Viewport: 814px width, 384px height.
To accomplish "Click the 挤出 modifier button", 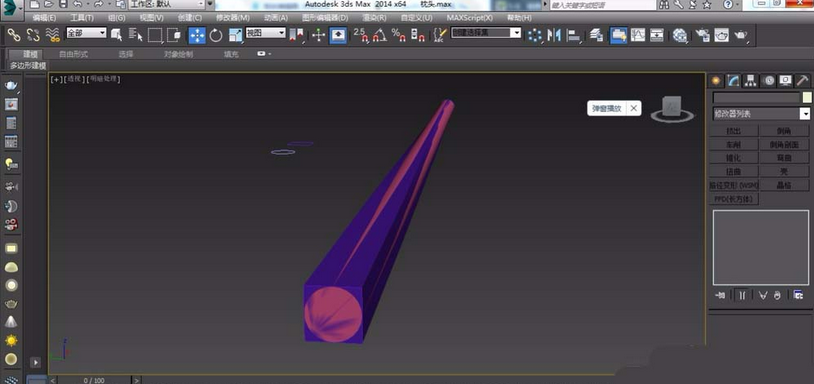I will click(x=734, y=131).
